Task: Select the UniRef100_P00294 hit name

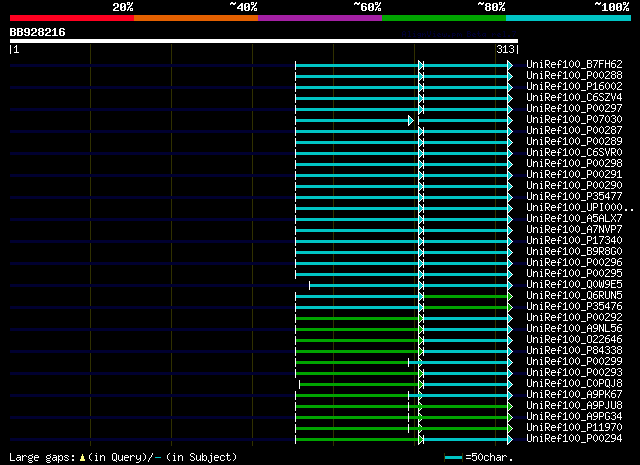Action: pyautogui.click(x=574, y=439)
